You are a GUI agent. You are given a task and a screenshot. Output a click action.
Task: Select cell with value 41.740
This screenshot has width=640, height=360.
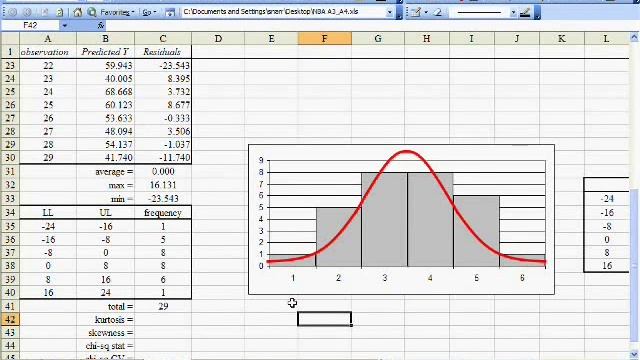105,158
